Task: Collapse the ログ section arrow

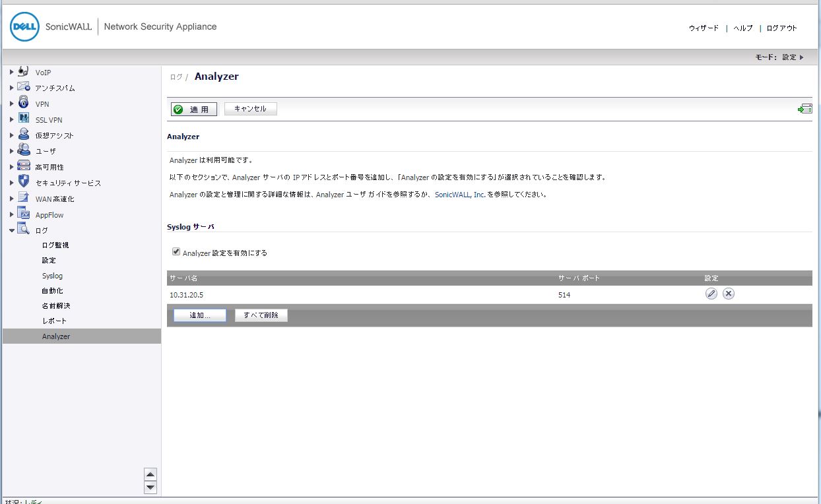Action: click(11, 230)
